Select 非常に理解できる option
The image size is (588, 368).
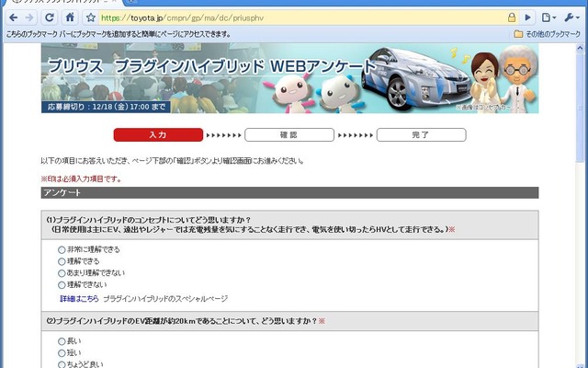62,249
